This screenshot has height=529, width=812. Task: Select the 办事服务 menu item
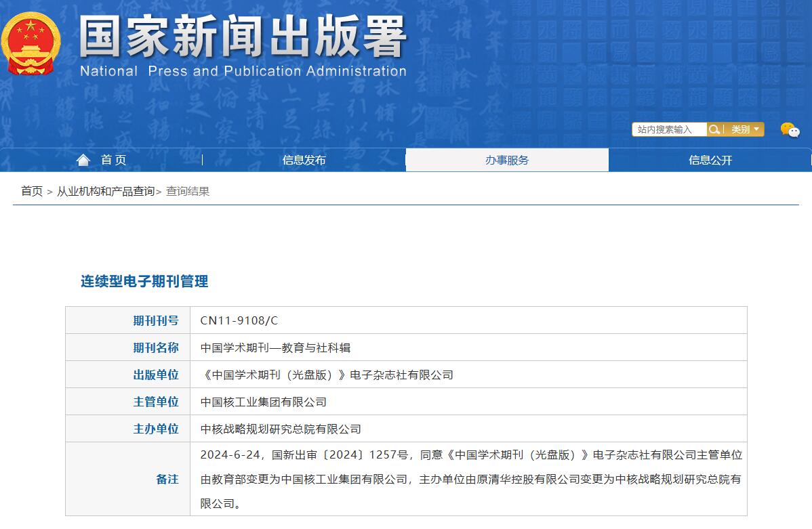pyautogui.click(x=506, y=160)
